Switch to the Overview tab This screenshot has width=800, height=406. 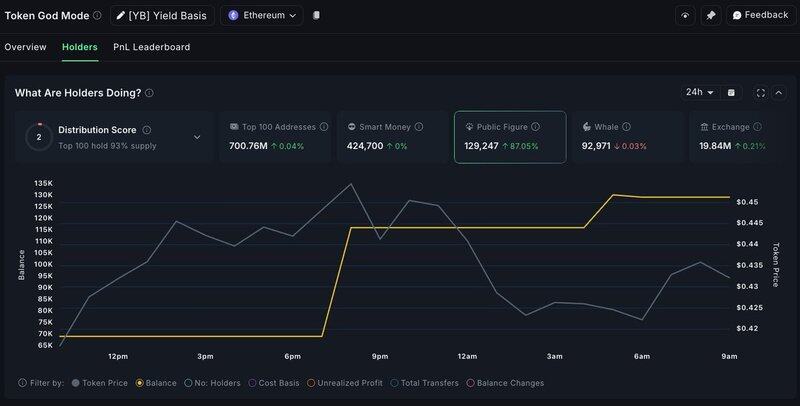[x=25, y=47]
